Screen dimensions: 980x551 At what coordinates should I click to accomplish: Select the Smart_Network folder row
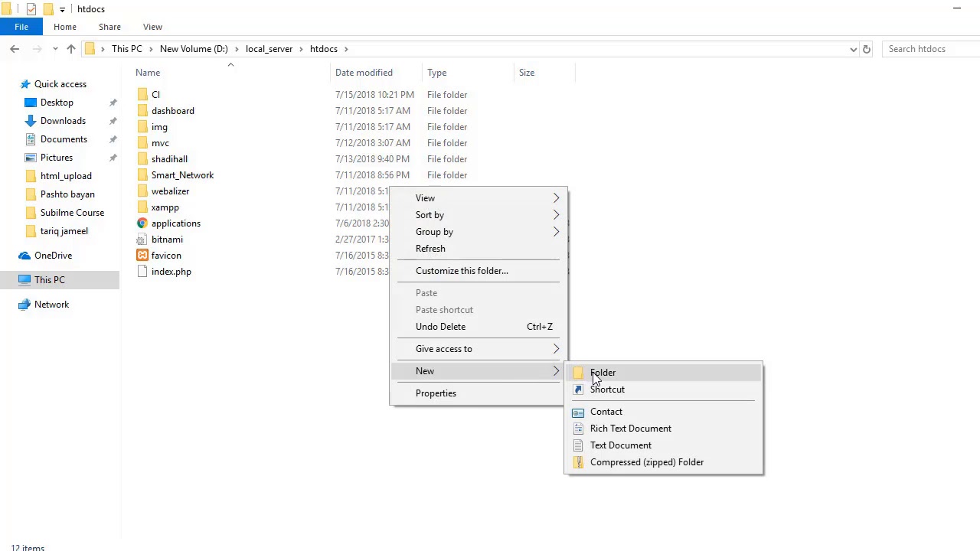point(182,175)
